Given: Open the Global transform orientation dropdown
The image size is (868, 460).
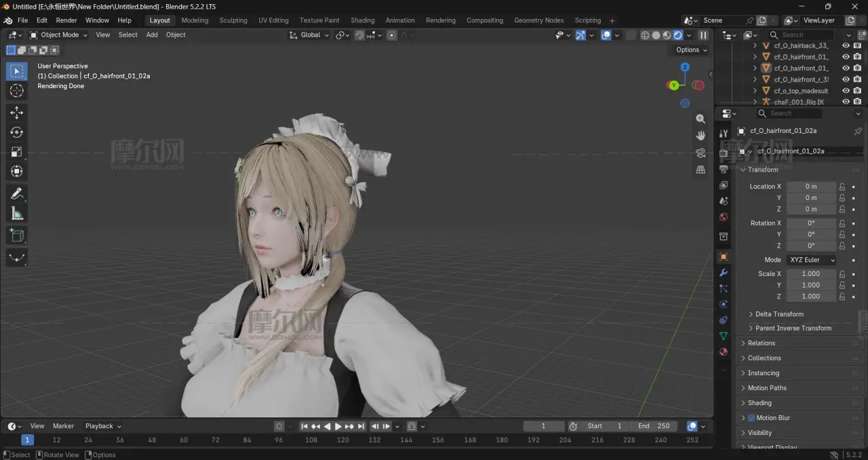Looking at the screenshot, I should [310, 35].
